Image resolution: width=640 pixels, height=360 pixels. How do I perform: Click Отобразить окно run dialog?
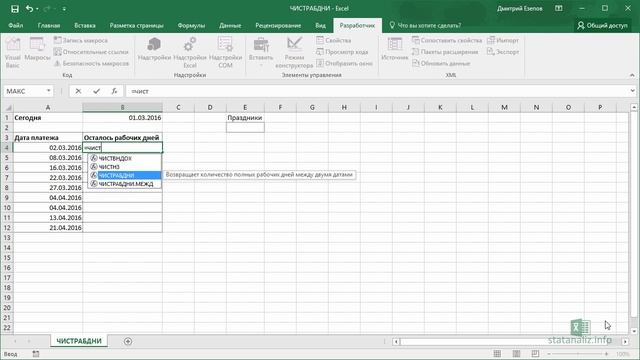pos(344,63)
